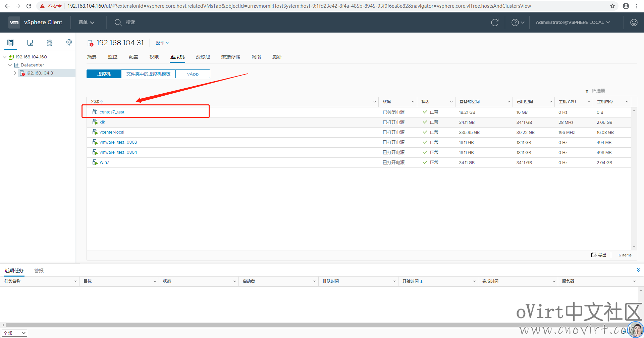Screen dimensions: 644x338
Task: Click the browser address bar URL
Action: (x=299, y=6)
